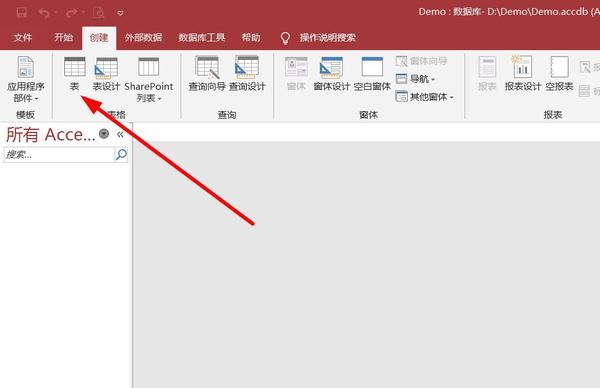Create a 空白窗体 blank form

[x=372, y=73]
